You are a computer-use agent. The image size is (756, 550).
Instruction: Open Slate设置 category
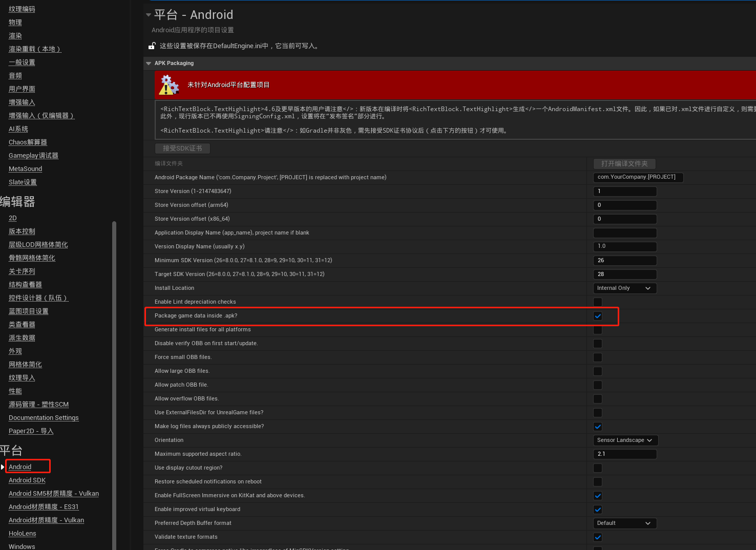23,182
